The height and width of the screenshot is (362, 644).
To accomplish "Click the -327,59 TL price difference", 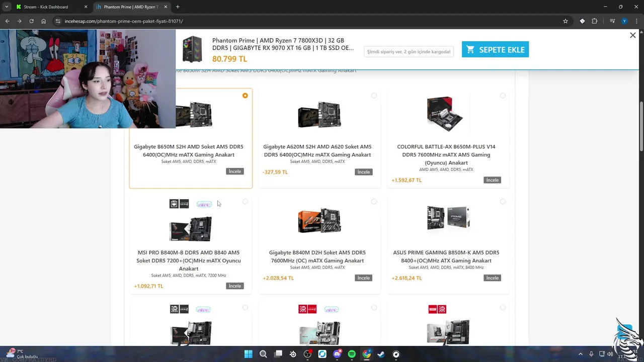I will tap(275, 172).
